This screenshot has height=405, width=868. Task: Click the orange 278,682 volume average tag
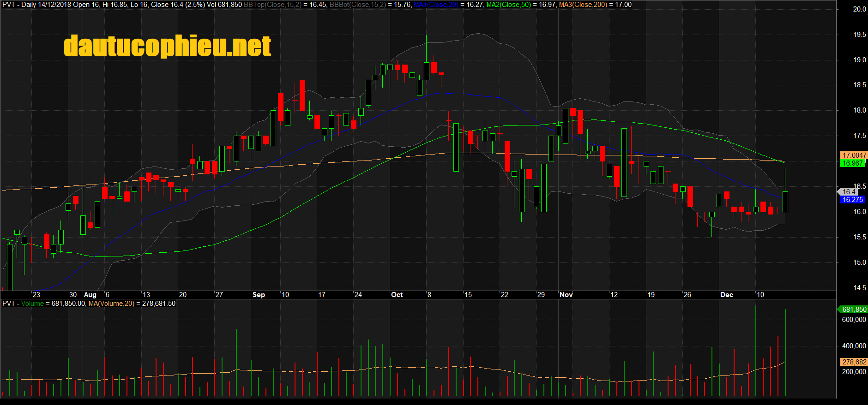pyautogui.click(x=854, y=362)
